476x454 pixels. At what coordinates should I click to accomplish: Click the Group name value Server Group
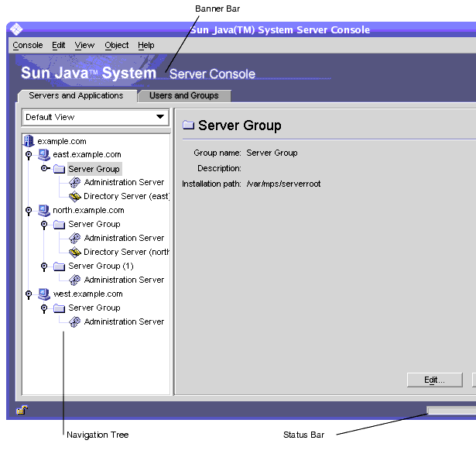(x=272, y=153)
